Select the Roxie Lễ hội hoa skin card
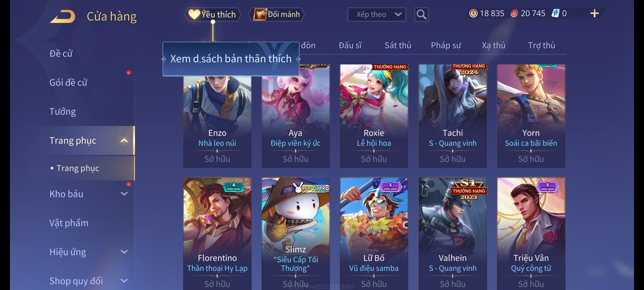The image size is (644, 290). click(x=374, y=116)
